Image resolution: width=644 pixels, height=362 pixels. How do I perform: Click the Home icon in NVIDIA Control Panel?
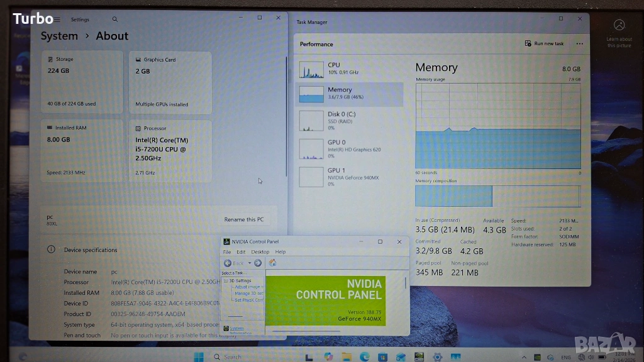pyautogui.click(x=273, y=263)
